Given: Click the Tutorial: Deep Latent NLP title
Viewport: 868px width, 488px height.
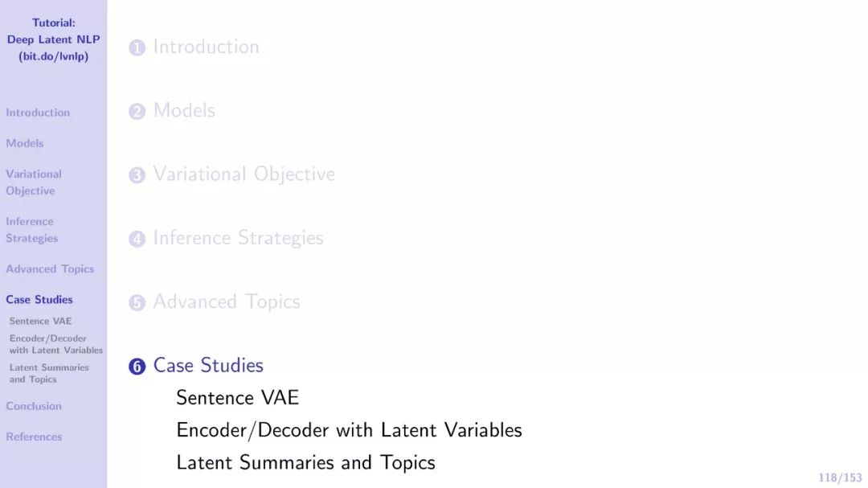Looking at the screenshot, I should (x=54, y=39).
